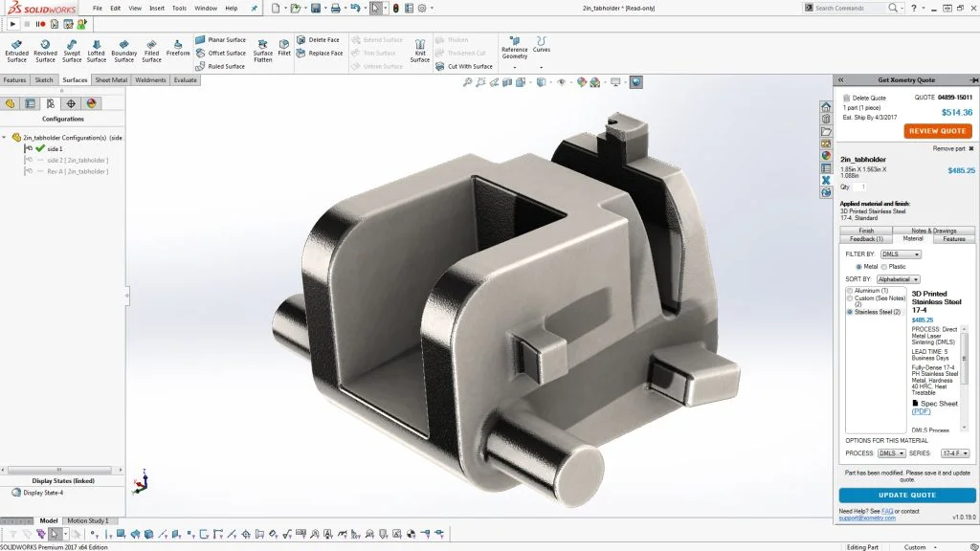The width and height of the screenshot is (980, 551).
Task: Select the Knit Surface tool
Action: coord(419,50)
